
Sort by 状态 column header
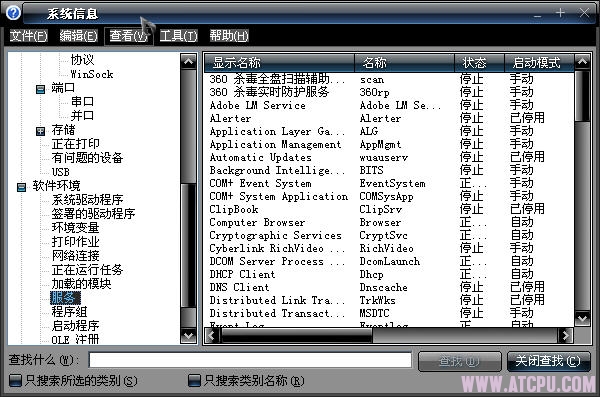coord(479,63)
